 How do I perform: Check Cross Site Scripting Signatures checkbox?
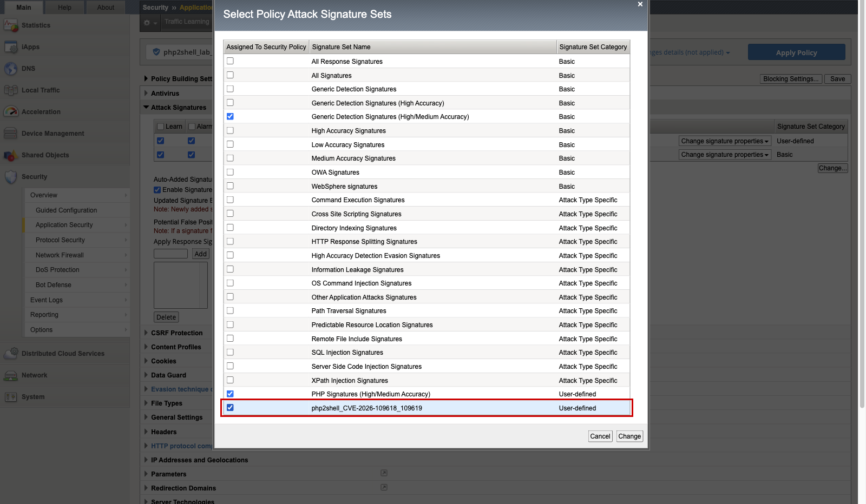230,214
